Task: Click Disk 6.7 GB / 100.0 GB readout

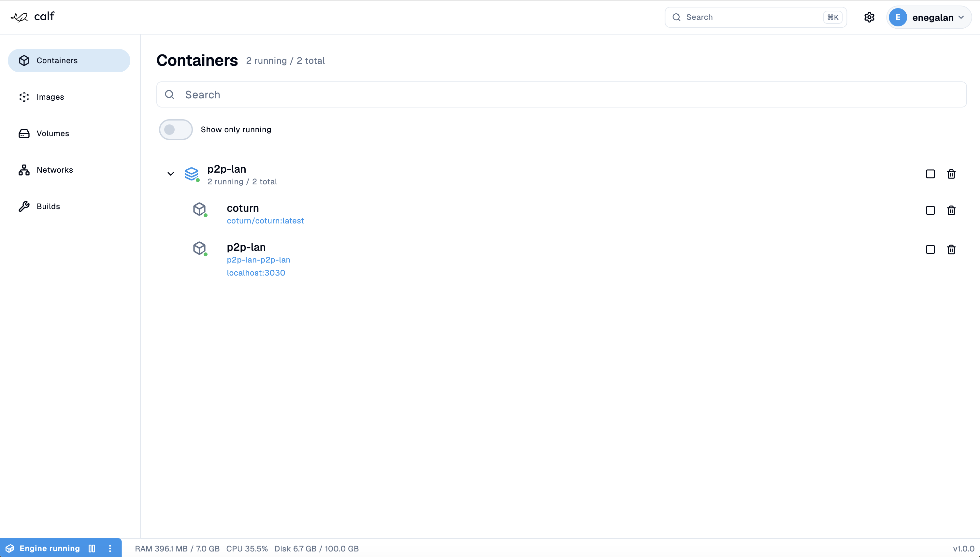Action: [316, 549]
